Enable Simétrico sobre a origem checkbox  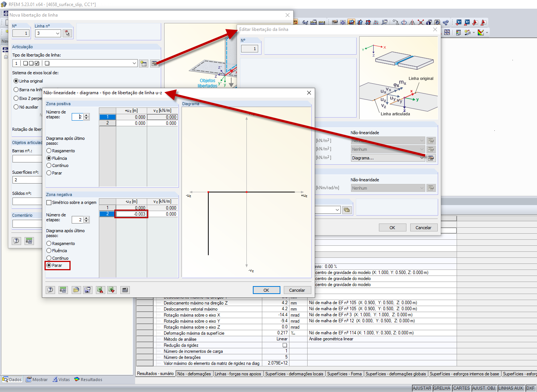pos(71,202)
